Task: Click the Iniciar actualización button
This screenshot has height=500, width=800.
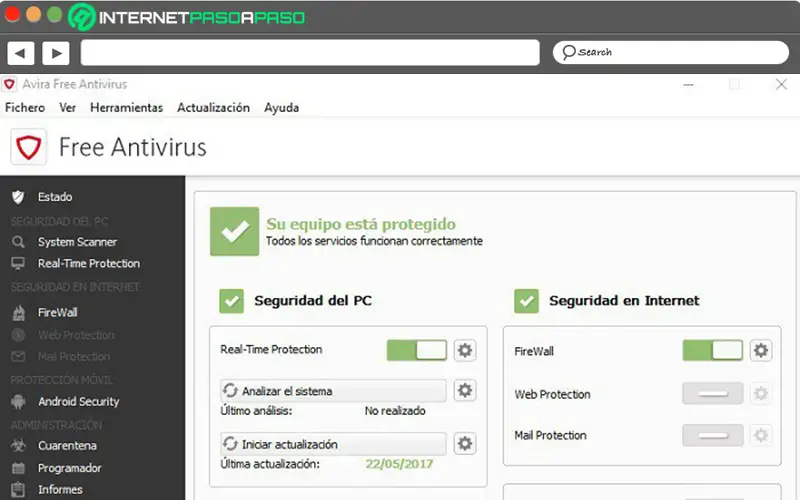Action: point(333,444)
